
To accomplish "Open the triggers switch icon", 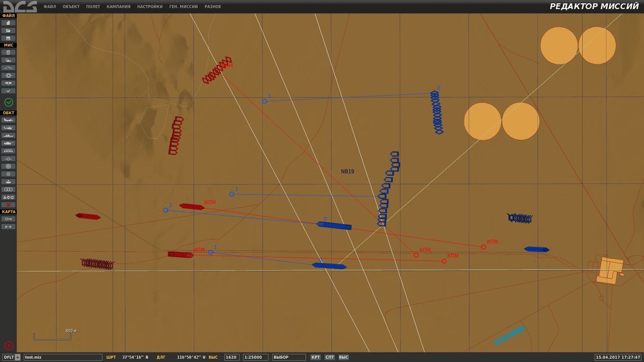I will [x=8, y=68].
